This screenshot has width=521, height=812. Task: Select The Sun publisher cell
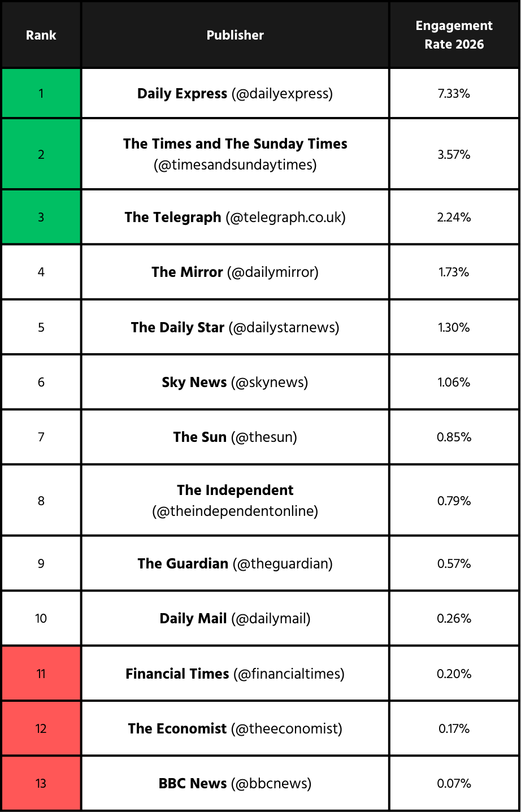coord(235,437)
